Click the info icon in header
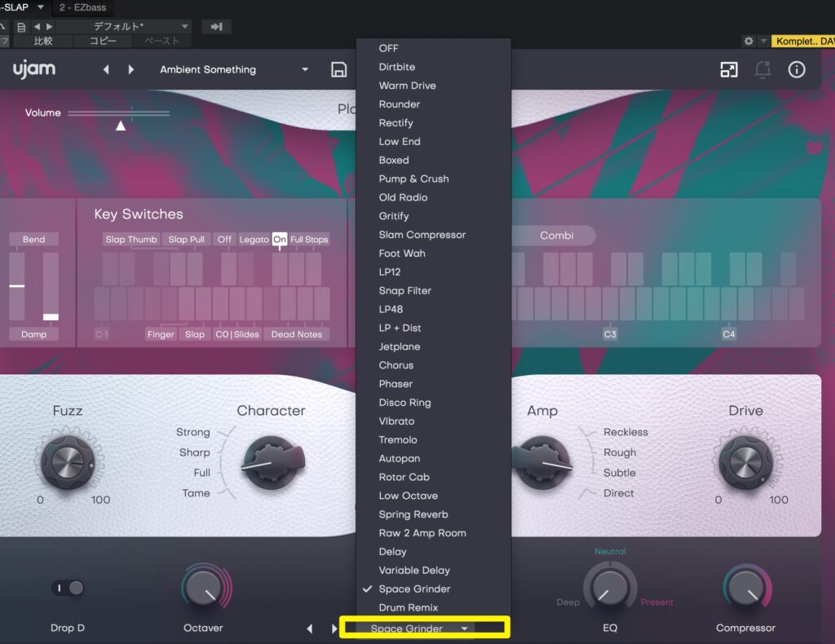Viewport: 835px width, 644px height. click(x=796, y=70)
